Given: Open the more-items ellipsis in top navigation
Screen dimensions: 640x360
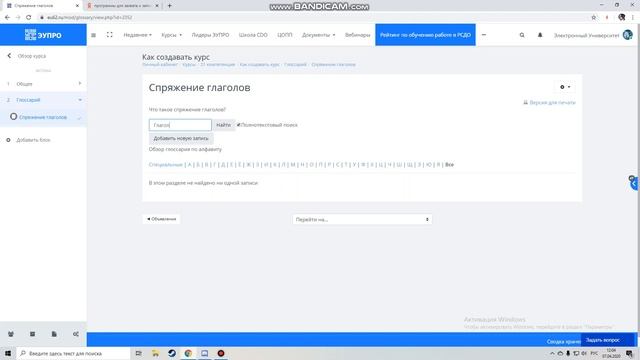Looking at the screenshot, I should [484, 35].
